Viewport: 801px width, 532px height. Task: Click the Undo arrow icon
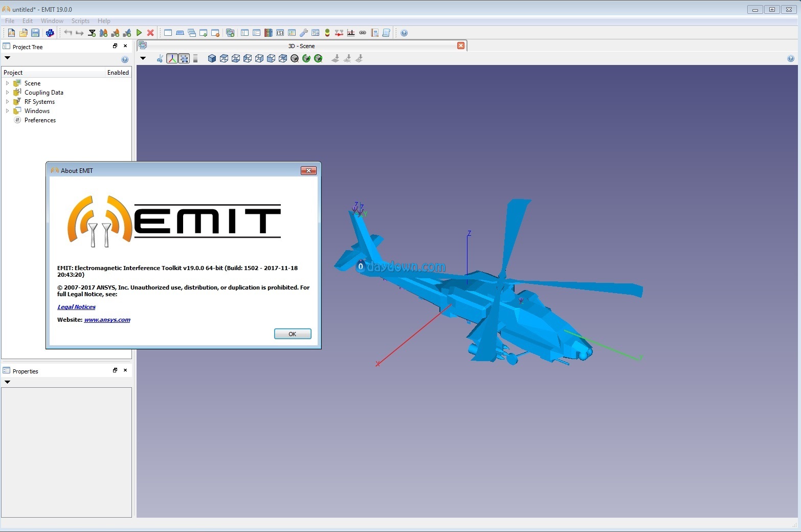point(68,33)
